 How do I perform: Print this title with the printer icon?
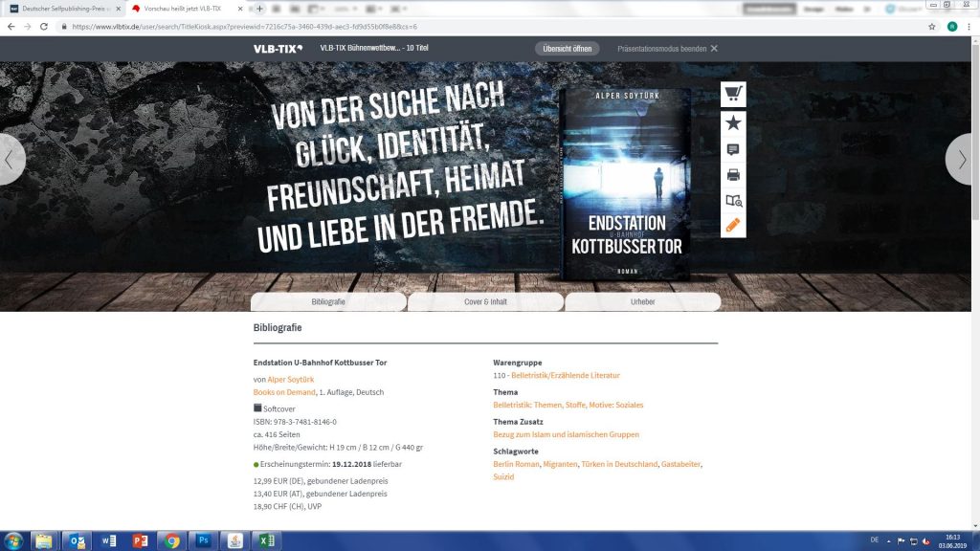tap(733, 175)
